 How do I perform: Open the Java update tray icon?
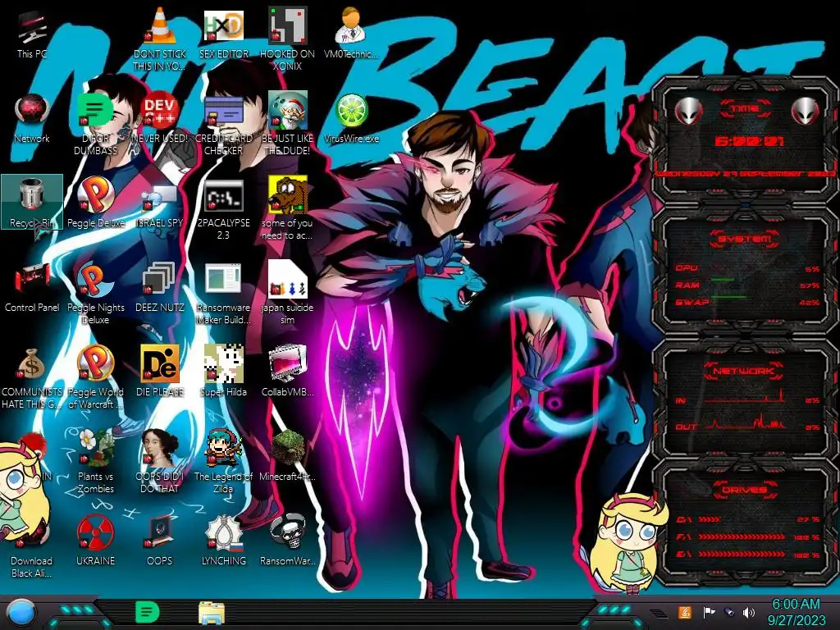pyautogui.click(x=685, y=612)
